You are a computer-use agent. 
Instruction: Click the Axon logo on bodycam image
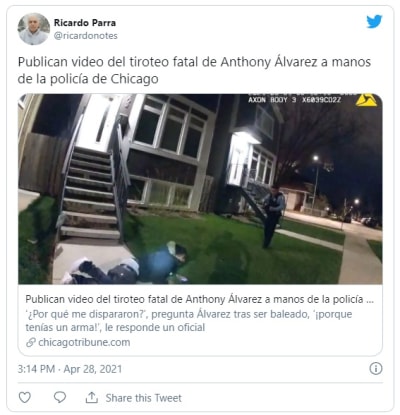point(366,100)
